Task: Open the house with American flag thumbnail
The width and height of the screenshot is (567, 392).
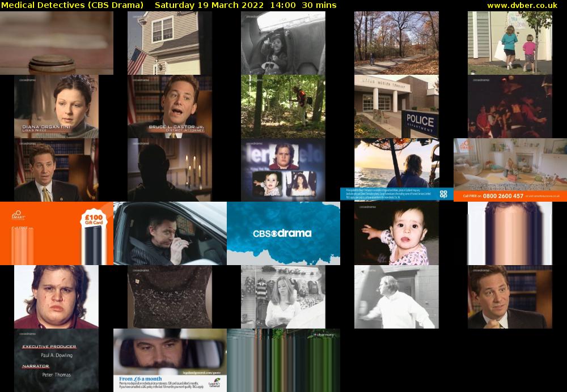Action: coord(170,43)
